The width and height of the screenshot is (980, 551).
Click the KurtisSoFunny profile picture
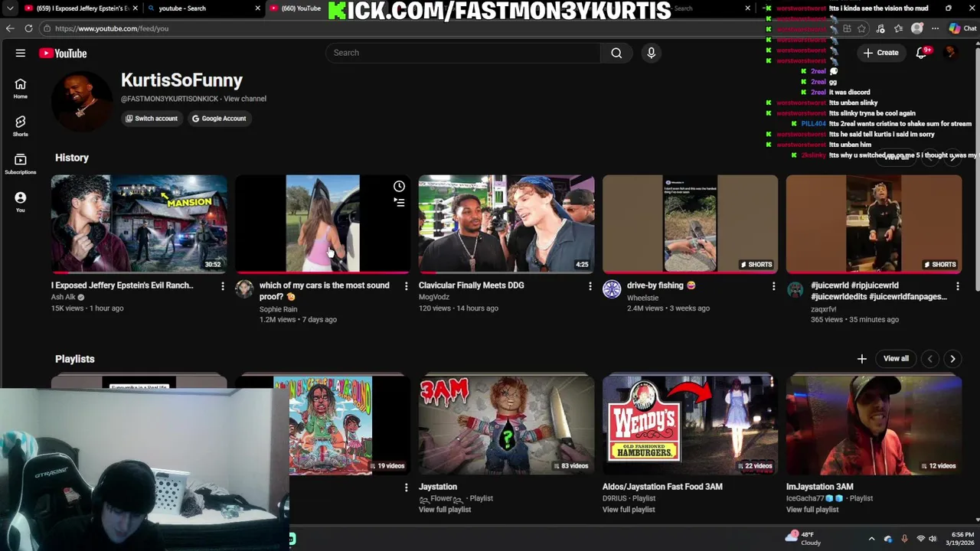pyautogui.click(x=82, y=100)
